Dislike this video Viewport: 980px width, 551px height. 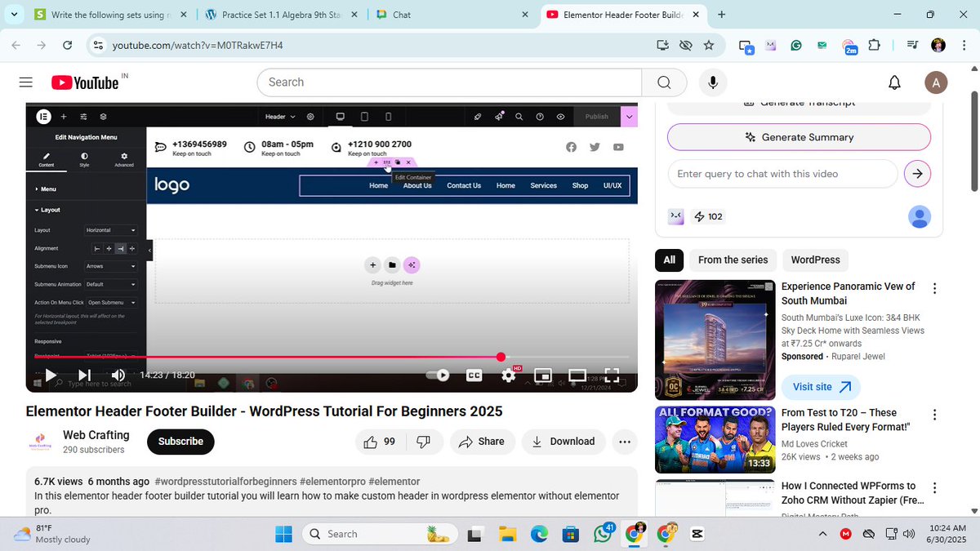[424, 442]
